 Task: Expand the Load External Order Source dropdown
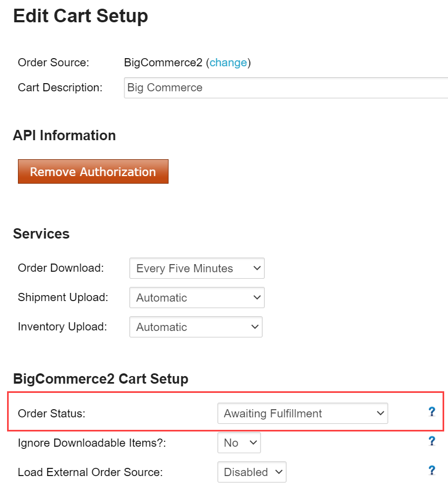(252, 472)
